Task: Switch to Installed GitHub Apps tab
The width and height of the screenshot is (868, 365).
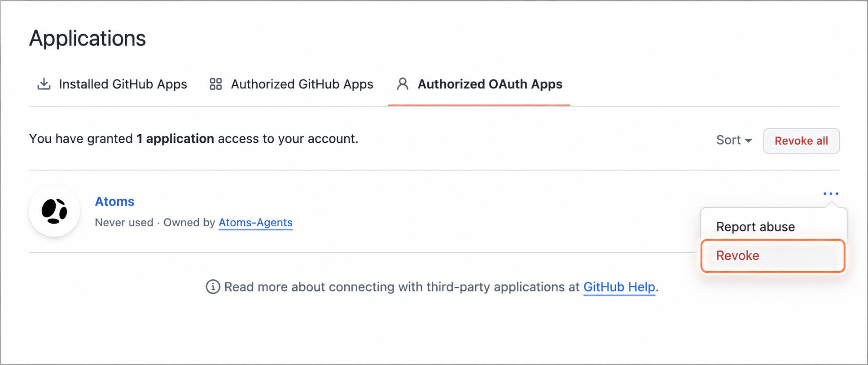Action: point(112,84)
